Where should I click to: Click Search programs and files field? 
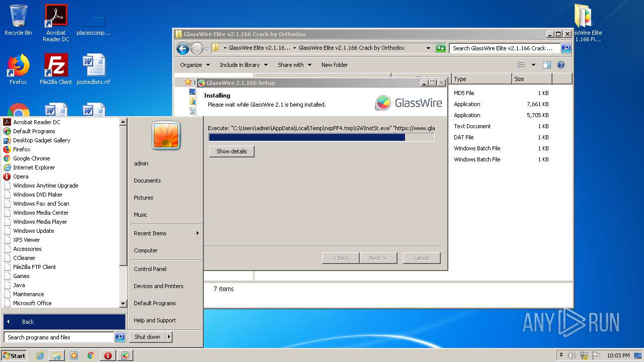pyautogui.click(x=59, y=337)
